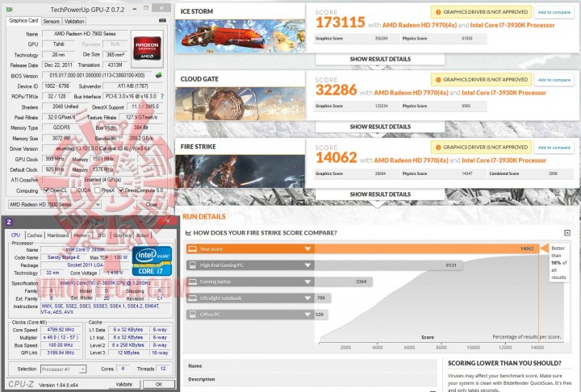Click the Fire Strike benchmark thumbnail

pos(240,171)
